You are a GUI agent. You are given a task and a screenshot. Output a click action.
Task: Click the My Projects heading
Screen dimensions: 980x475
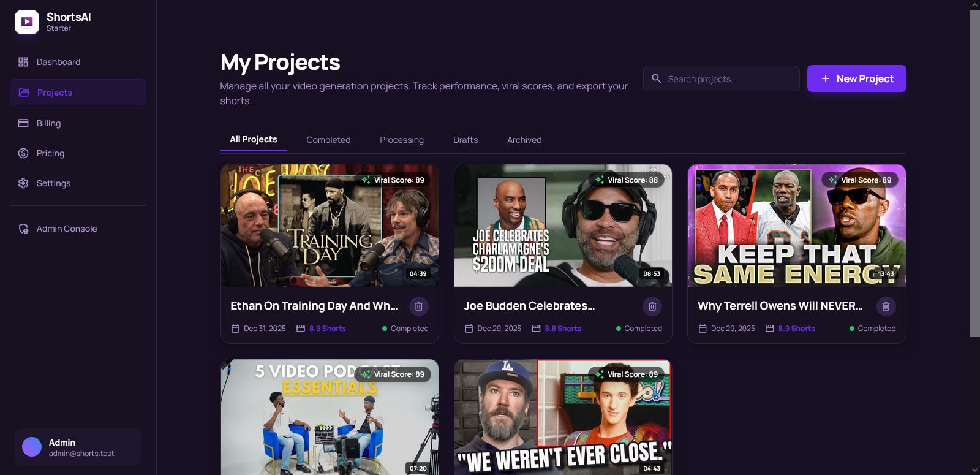(x=280, y=63)
